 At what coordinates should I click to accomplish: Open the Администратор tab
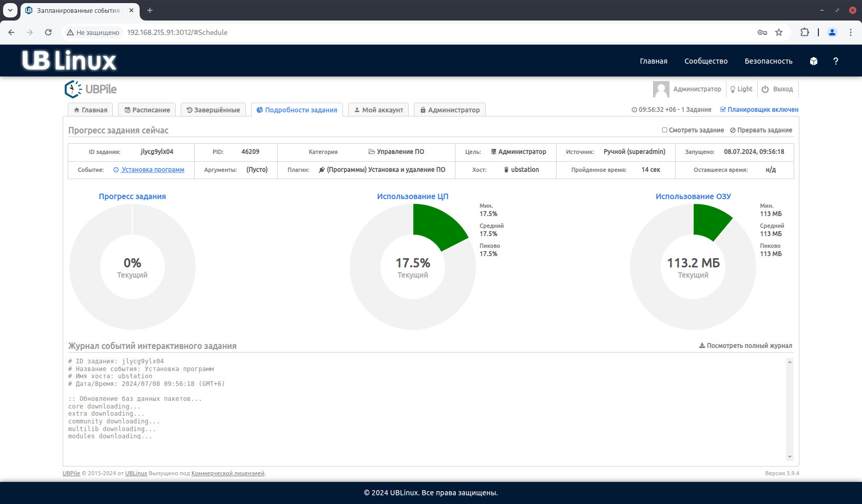pyautogui.click(x=450, y=110)
